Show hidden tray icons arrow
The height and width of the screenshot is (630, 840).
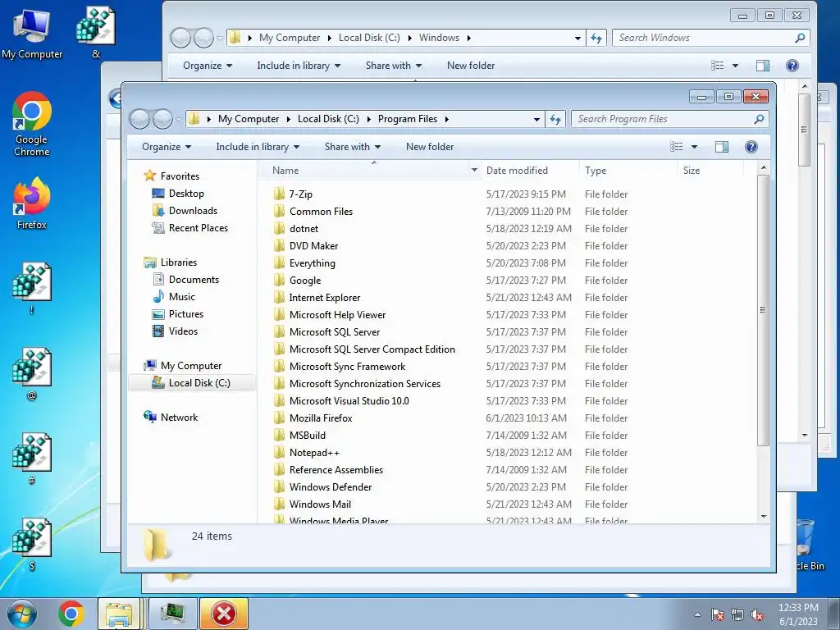tap(697, 615)
